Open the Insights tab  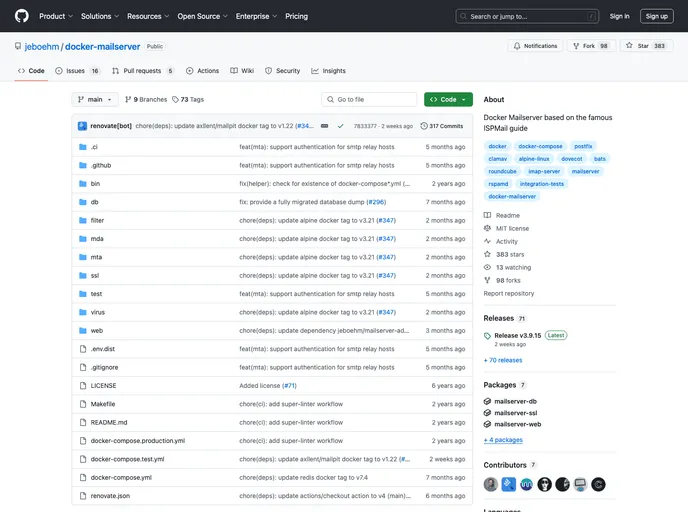click(329, 71)
